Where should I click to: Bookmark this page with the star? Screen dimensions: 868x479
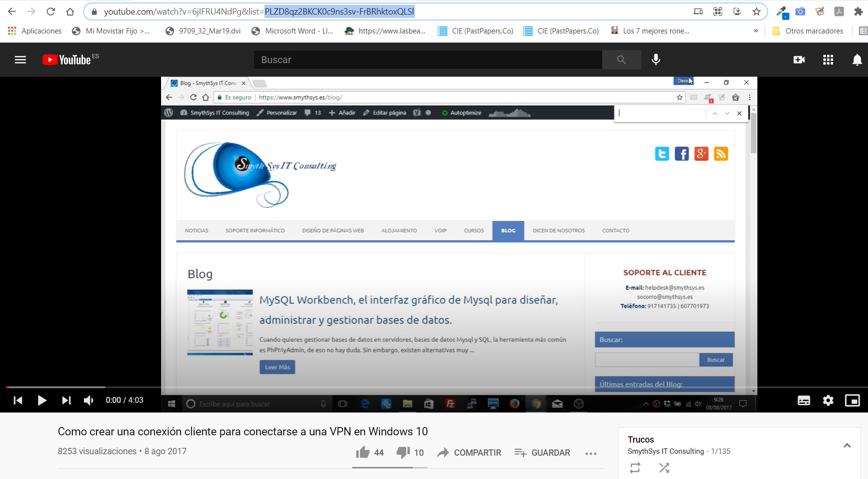coord(756,12)
